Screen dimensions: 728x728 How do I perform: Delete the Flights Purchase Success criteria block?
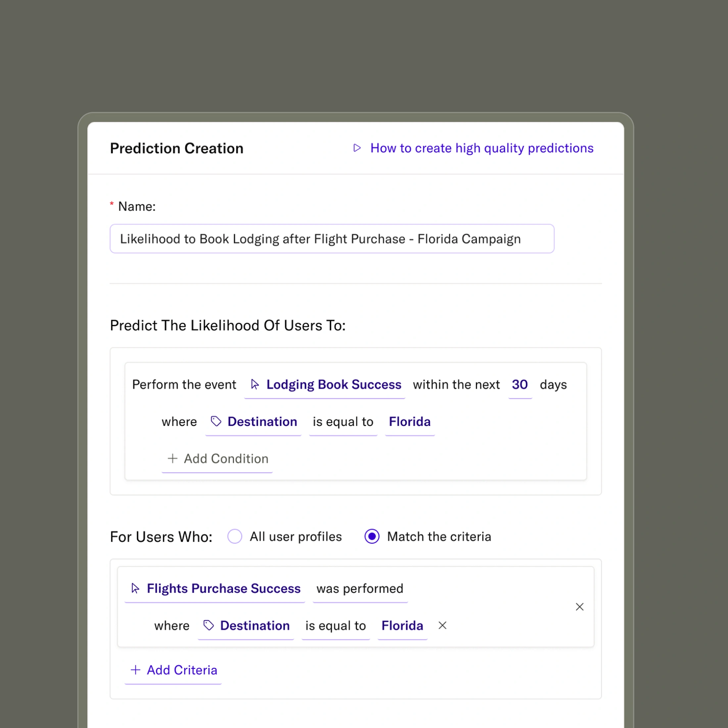click(580, 607)
